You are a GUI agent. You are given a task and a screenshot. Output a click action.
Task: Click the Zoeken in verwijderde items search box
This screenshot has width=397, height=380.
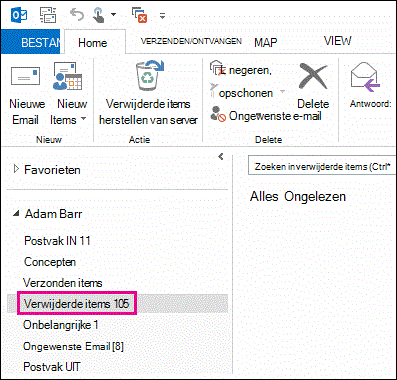tap(322, 166)
